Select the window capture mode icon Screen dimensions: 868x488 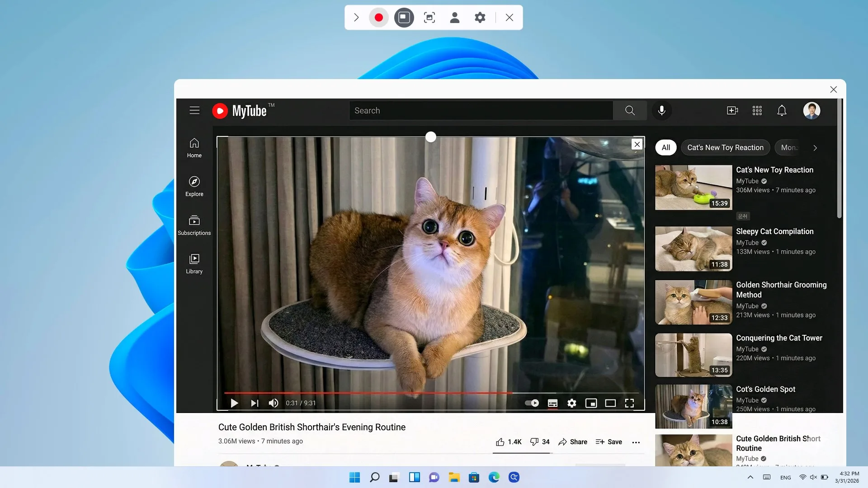tap(404, 18)
